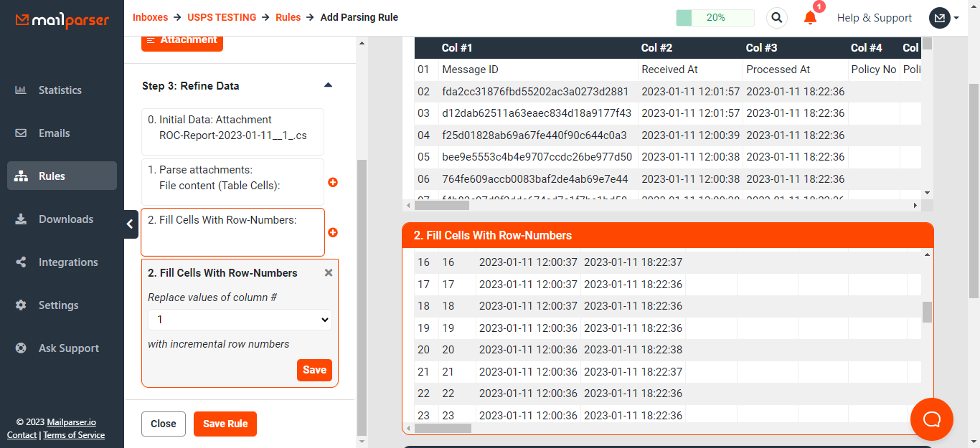Click the Save Rule button

225,424
